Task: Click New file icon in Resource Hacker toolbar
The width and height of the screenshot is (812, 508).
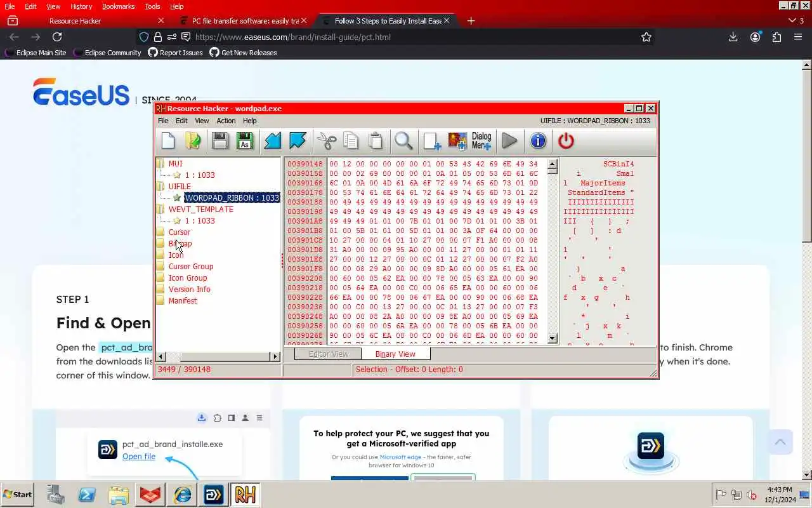Action: coord(168,140)
